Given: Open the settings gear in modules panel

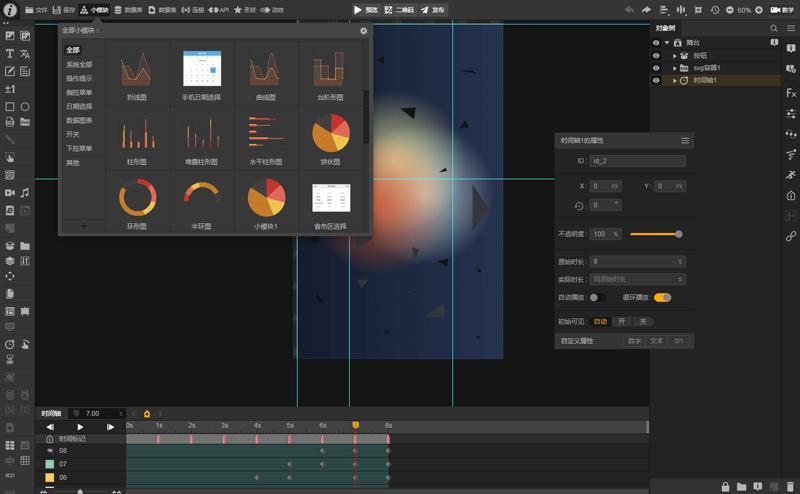Looking at the screenshot, I should click(363, 31).
